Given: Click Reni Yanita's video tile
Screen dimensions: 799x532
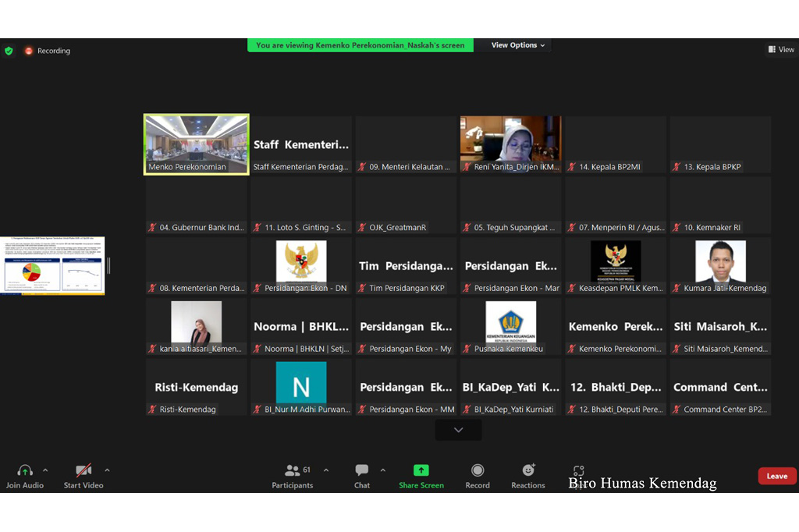Looking at the screenshot, I should click(510, 144).
